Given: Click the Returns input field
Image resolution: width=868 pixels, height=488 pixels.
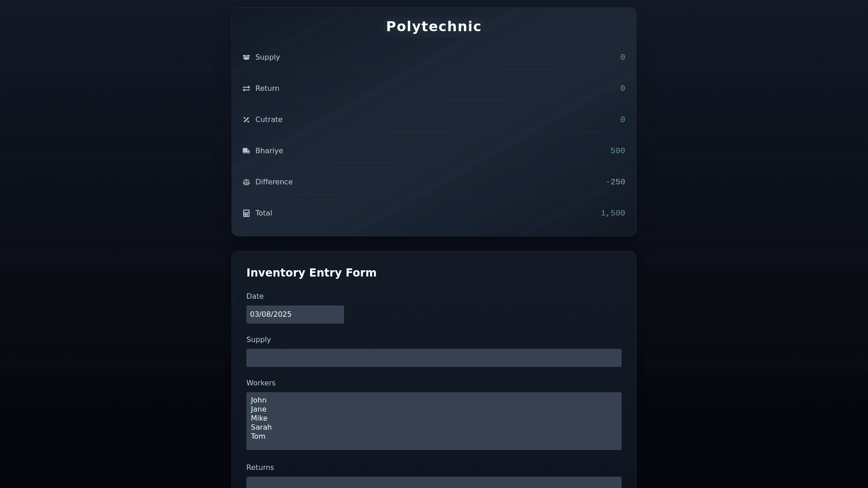Looking at the screenshot, I should [434, 482].
